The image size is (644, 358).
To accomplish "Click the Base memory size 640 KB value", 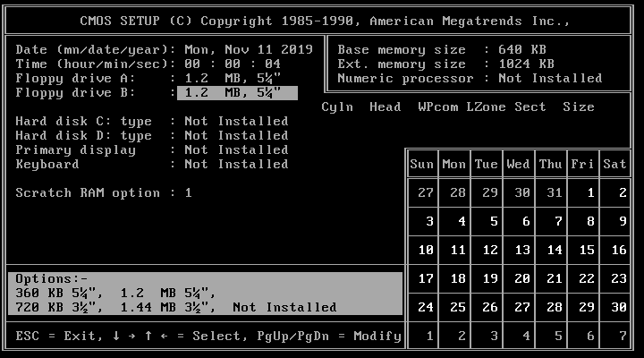I will (x=518, y=50).
